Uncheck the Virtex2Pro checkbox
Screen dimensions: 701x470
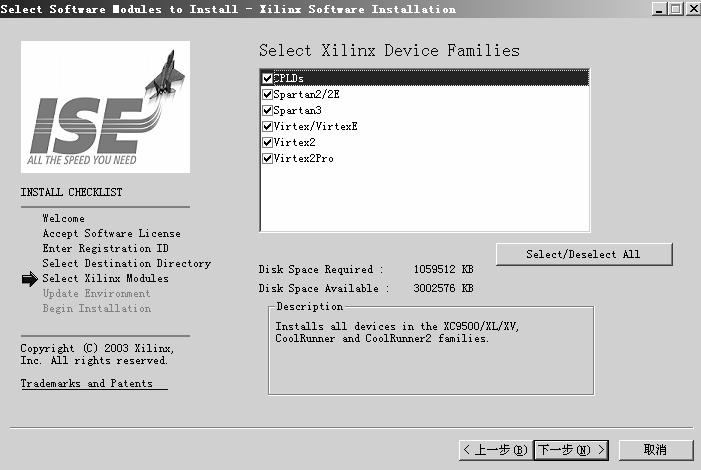[x=267, y=159]
